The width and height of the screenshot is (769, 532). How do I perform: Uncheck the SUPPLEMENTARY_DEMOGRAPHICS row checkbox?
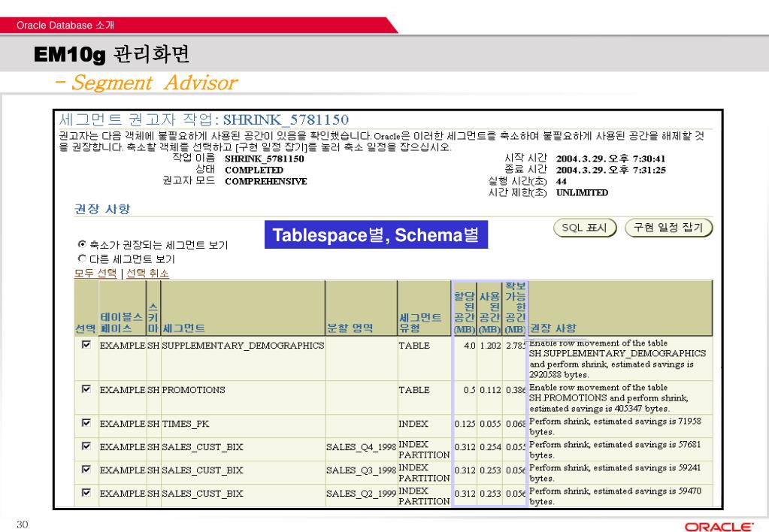86,345
